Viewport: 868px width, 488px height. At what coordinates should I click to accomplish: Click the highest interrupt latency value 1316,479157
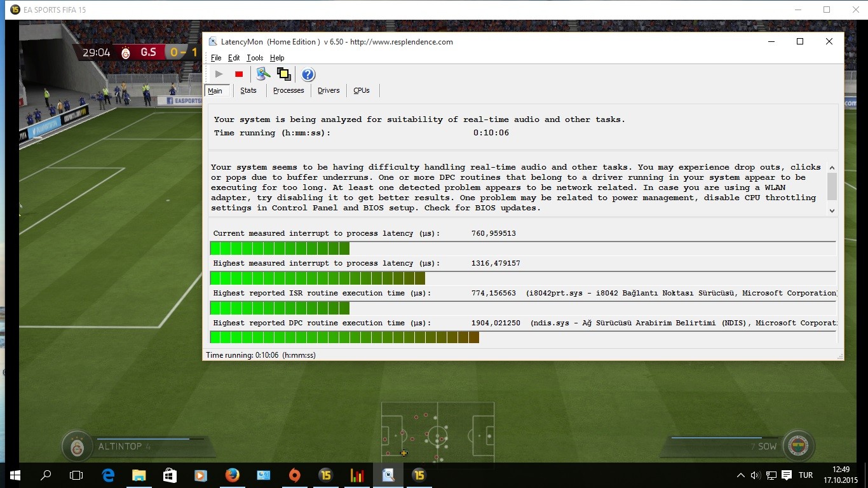(496, 263)
